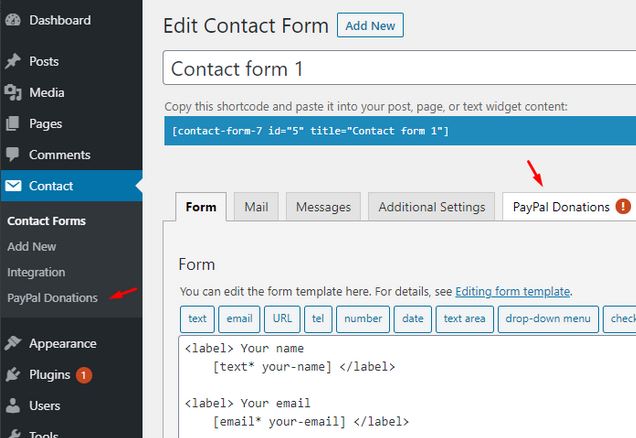Open Appearance paintbrush icon

13,343
